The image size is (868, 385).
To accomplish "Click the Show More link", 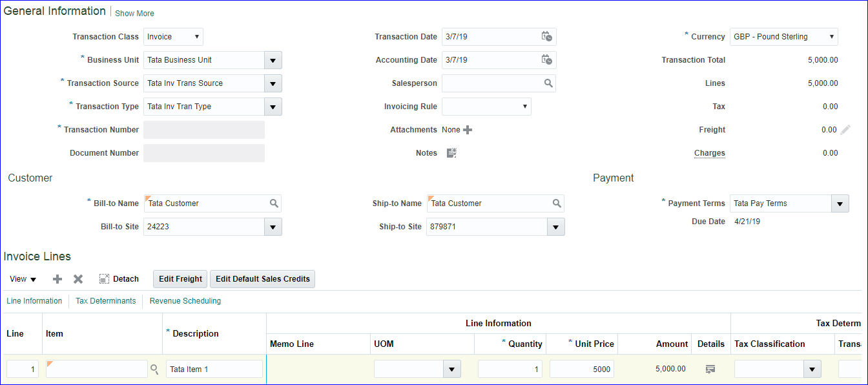I will [134, 14].
